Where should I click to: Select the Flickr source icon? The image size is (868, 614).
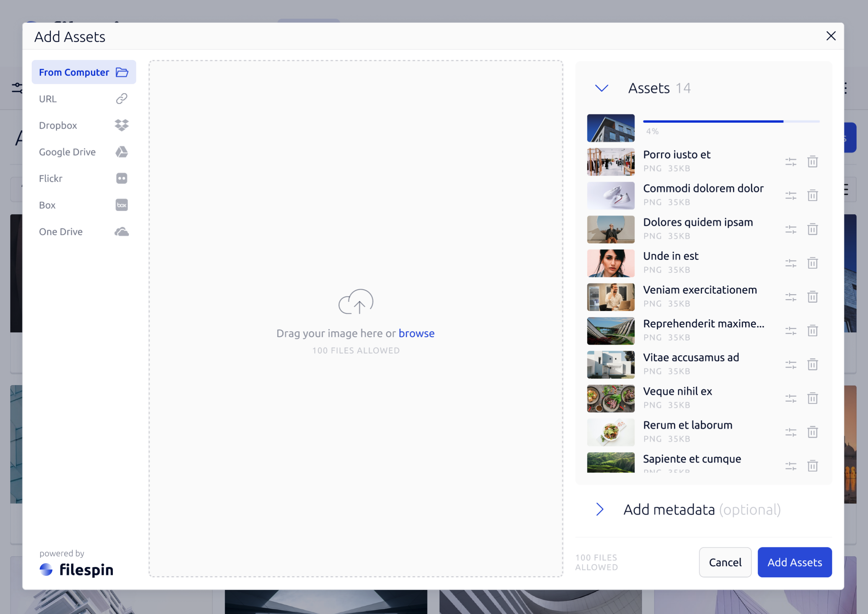pyautogui.click(x=121, y=178)
